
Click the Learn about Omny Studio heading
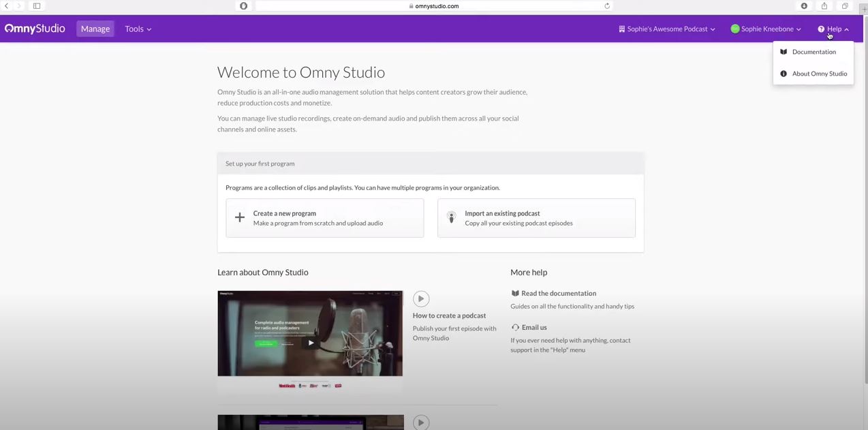pyautogui.click(x=263, y=273)
